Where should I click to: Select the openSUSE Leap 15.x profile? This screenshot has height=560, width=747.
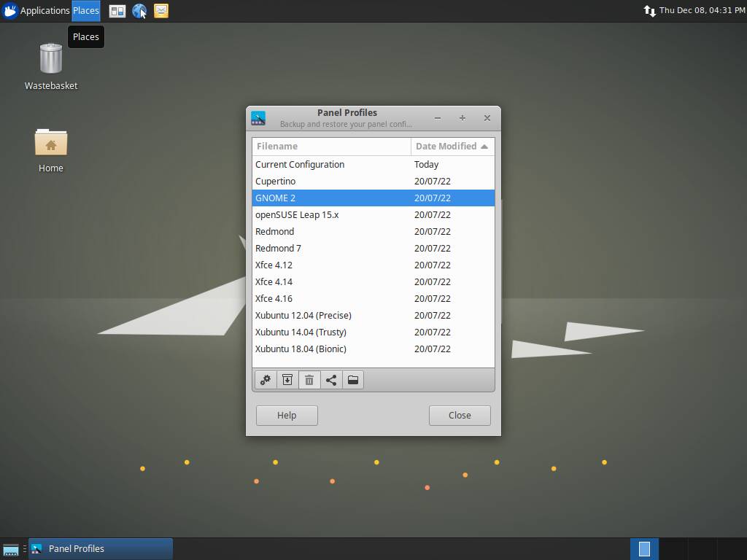coord(373,215)
